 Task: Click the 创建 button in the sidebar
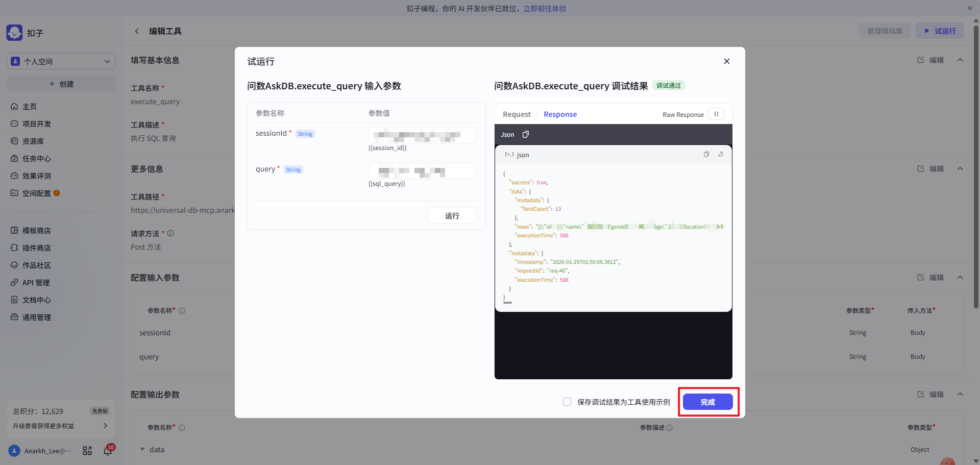click(61, 84)
